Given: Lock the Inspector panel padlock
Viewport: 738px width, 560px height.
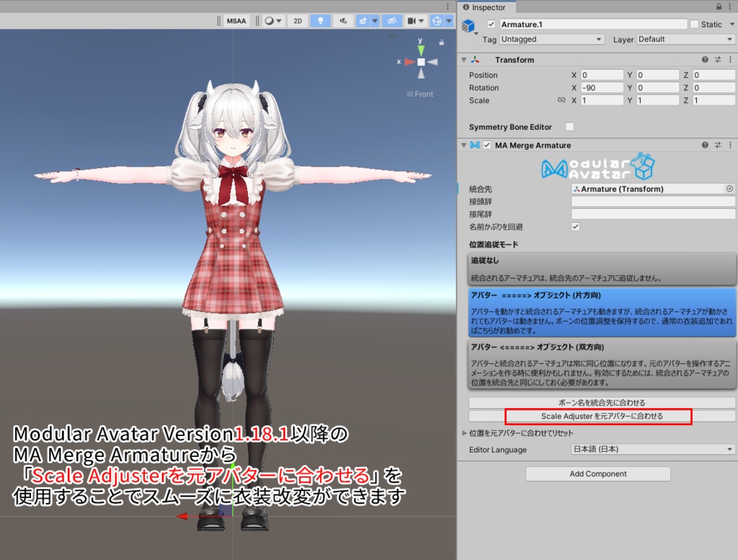Looking at the screenshot, I should point(719,6).
